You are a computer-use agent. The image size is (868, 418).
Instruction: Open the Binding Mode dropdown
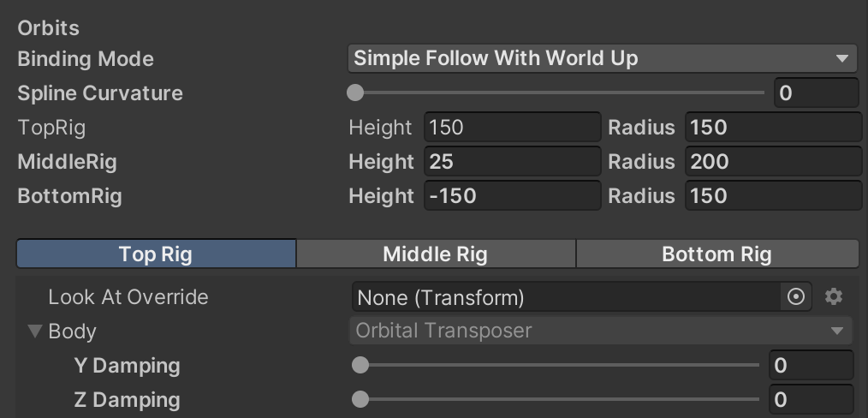point(603,58)
